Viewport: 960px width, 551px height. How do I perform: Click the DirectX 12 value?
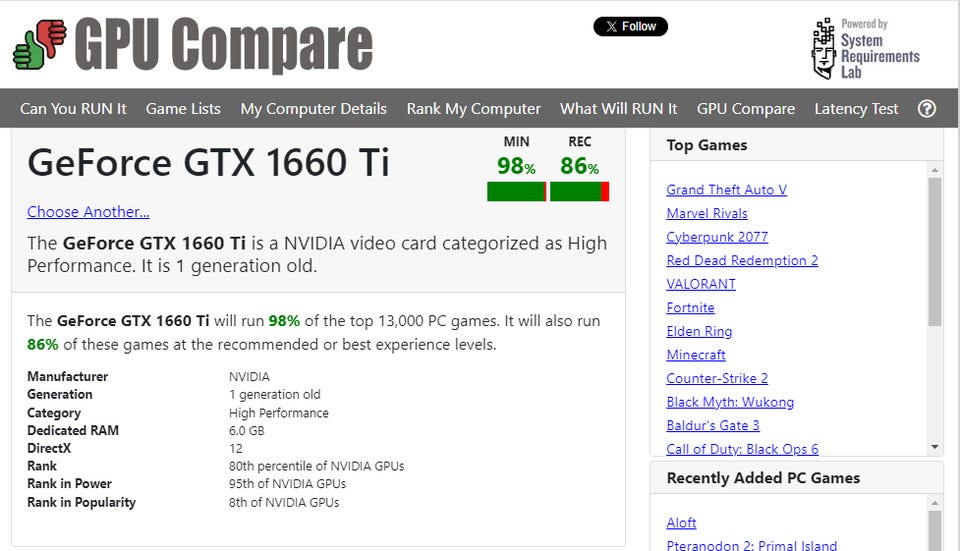pyautogui.click(x=236, y=448)
